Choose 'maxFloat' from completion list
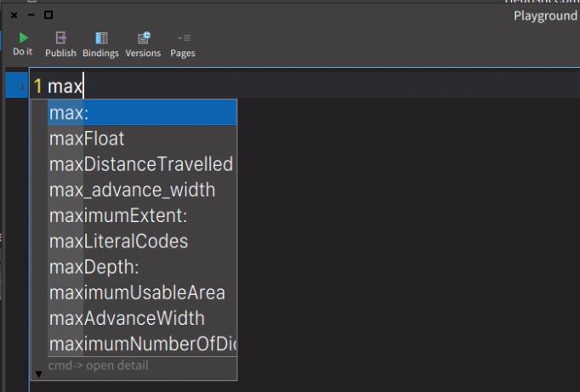The image size is (580, 392). tap(142, 139)
